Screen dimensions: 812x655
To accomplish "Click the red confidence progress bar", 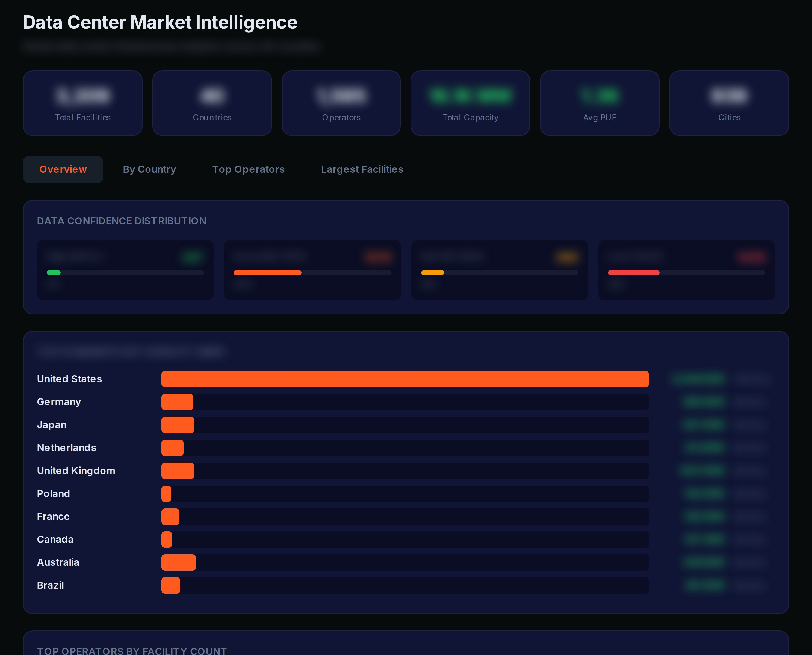I will click(x=687, y=272).
